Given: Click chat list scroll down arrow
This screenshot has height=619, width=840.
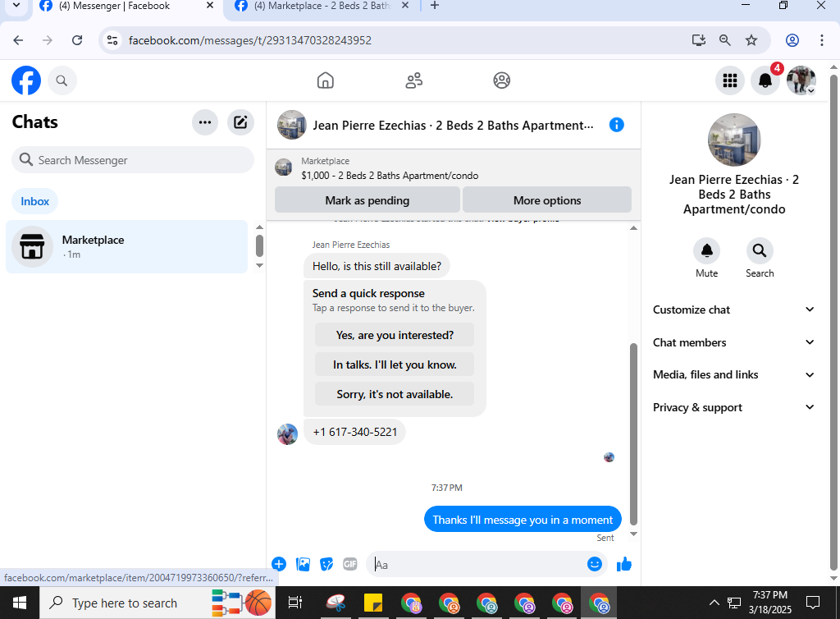Looking at the screenshot, I should 259,265.
